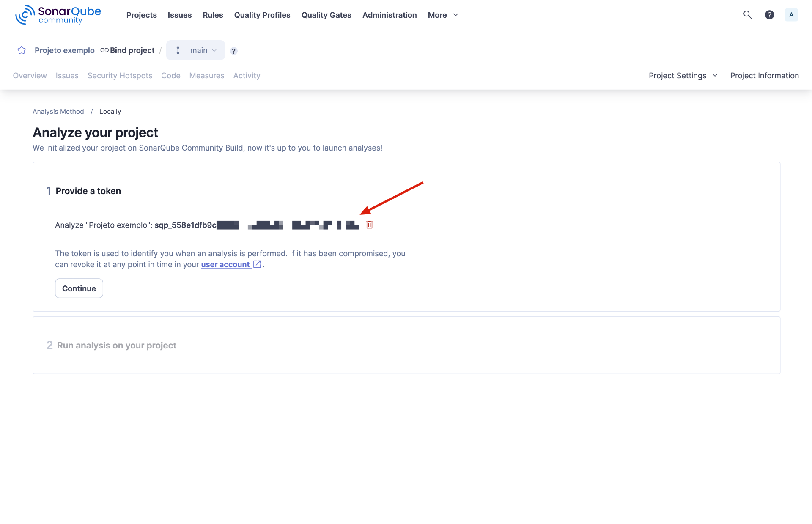This screenshot has height=524, width=812.
Task: Switch to the Measures tab
Action: [207, 75]
